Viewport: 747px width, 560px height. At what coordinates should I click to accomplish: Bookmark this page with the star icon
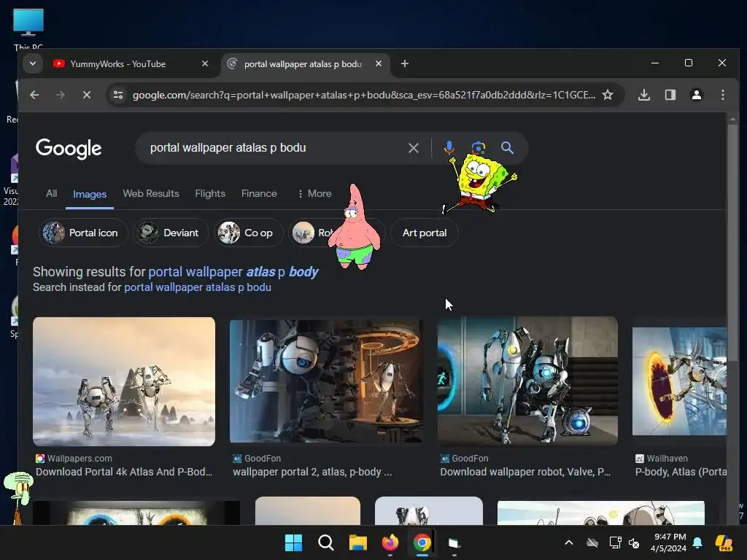tap(608, 95)
